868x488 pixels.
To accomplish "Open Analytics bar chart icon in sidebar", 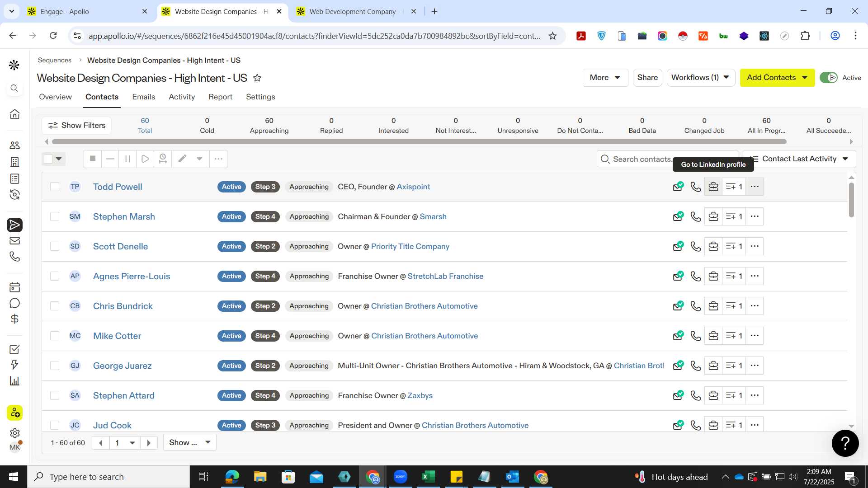I will coord(14,381).
